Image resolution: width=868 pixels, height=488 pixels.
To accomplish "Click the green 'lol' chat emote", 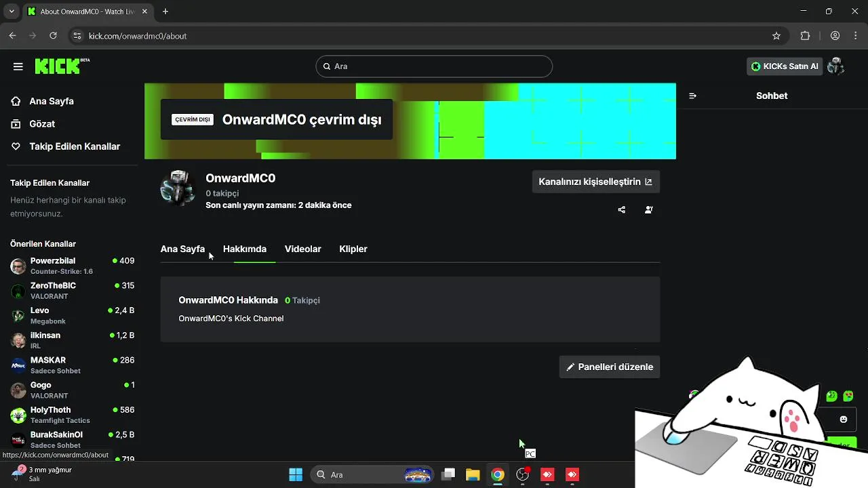I will coord(831,396).
